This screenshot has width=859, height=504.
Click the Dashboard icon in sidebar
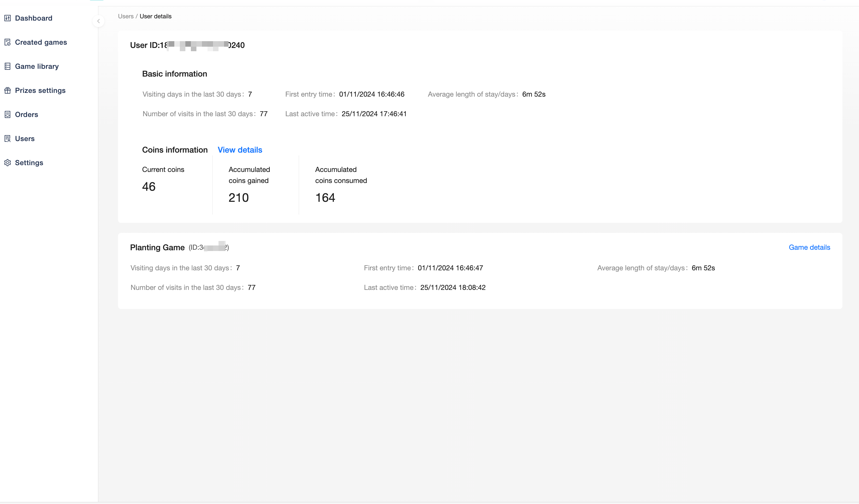[8, 18]
